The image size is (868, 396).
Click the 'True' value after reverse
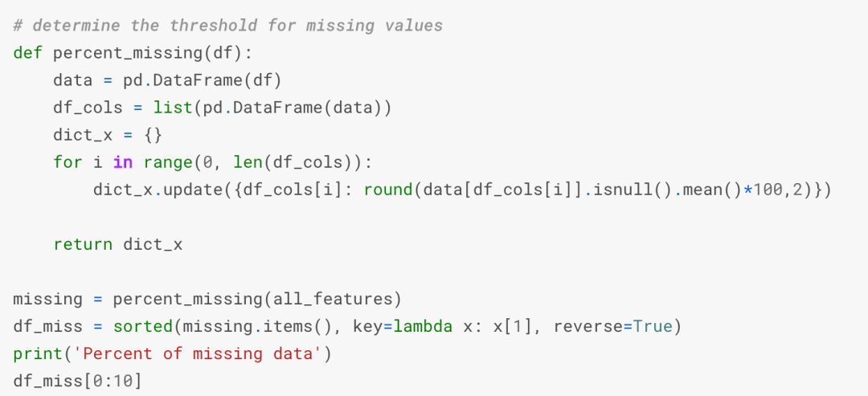tap(652, 327)
